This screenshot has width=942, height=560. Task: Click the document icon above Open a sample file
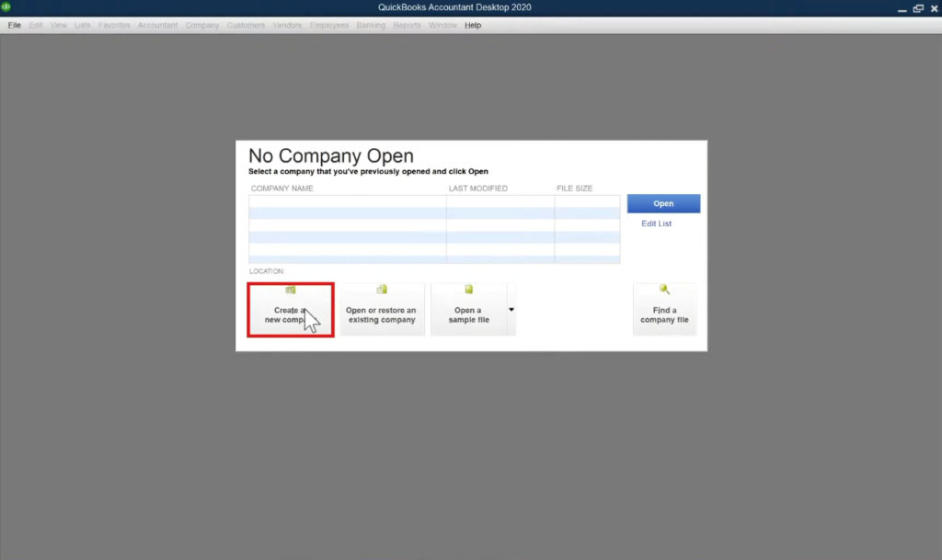[468, 288]
